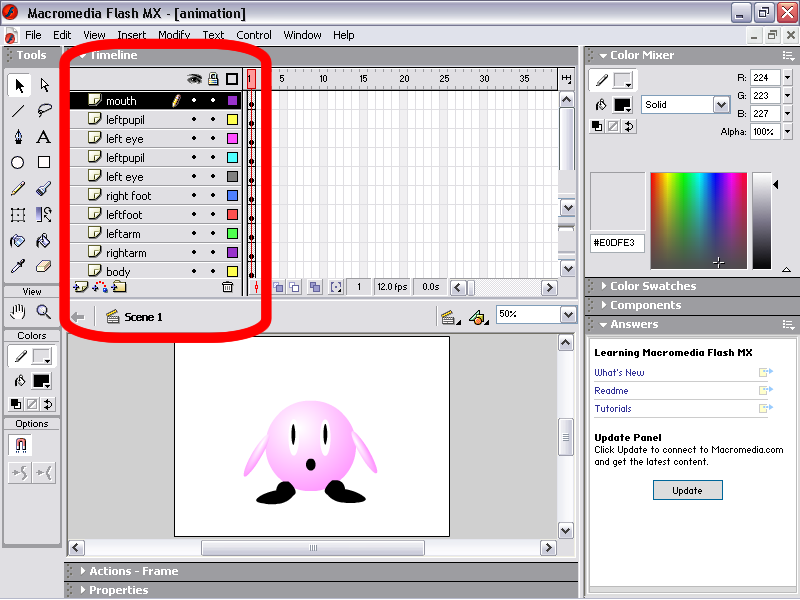Viewport: 800px width, 600px height.
Task: Select the Eraser tool
Action: (44, 267)
